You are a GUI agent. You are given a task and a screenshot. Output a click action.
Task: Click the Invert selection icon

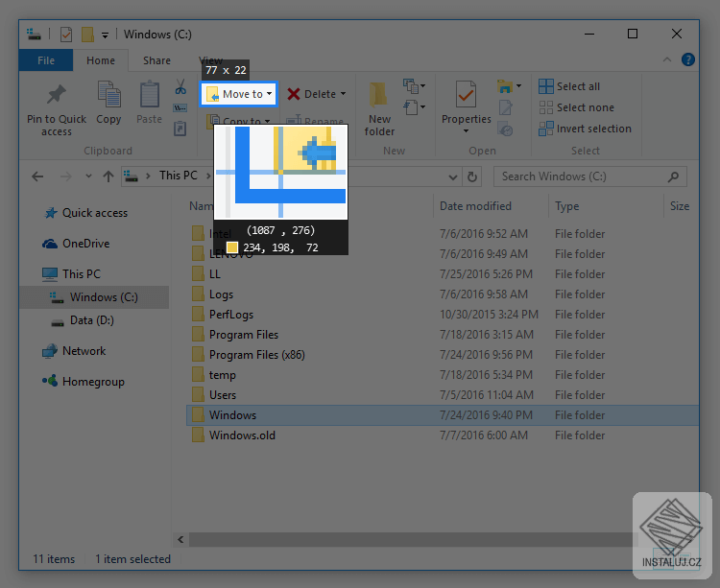[x=546, y=129]
